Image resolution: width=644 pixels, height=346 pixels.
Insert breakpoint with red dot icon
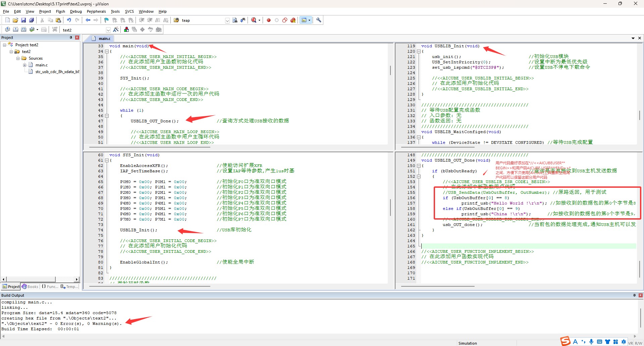click(x=269, y=20)
